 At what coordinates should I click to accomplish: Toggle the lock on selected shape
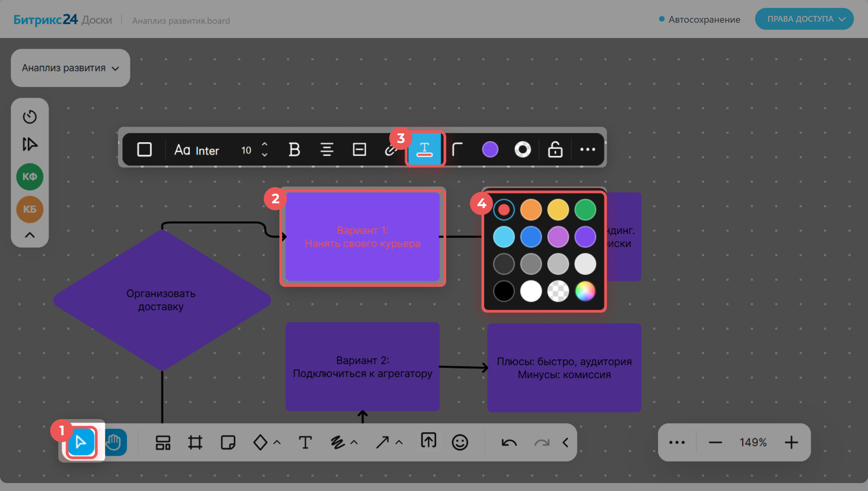pos(555,150)
